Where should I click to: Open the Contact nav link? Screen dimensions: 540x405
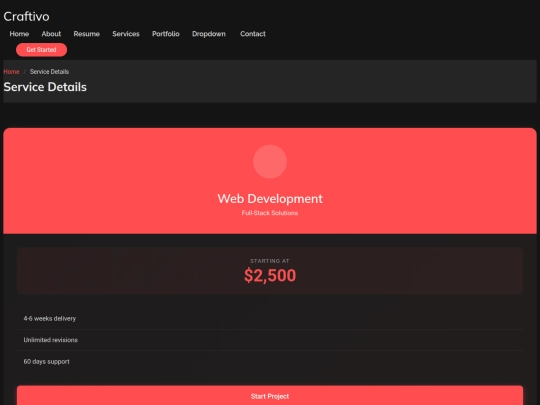pyautogui.click(x=253, y=34)
